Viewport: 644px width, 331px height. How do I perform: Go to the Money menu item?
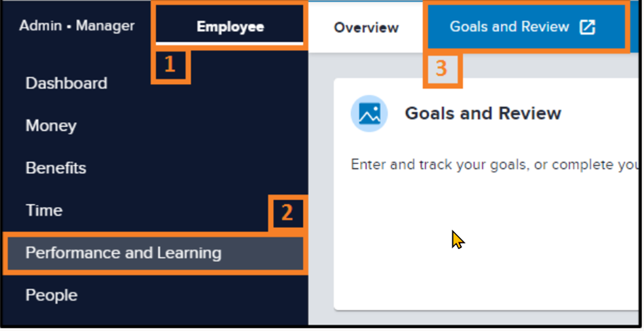51,126
